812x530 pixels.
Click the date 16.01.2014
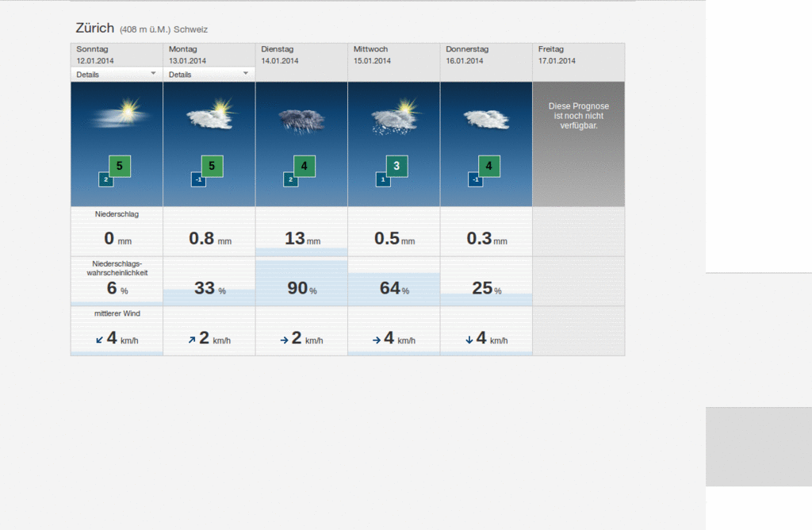click(x=465, y=60)
